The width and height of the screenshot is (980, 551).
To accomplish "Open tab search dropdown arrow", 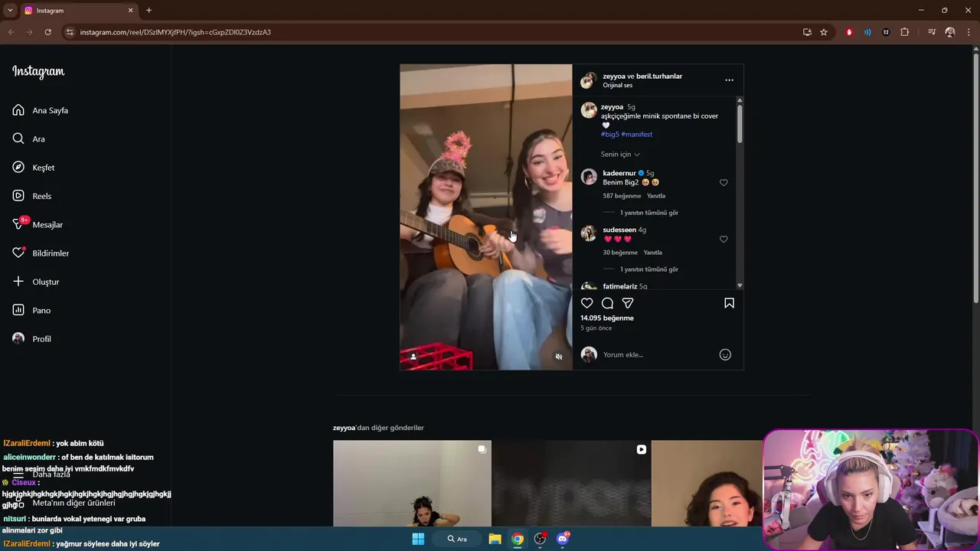I will 10,10.
